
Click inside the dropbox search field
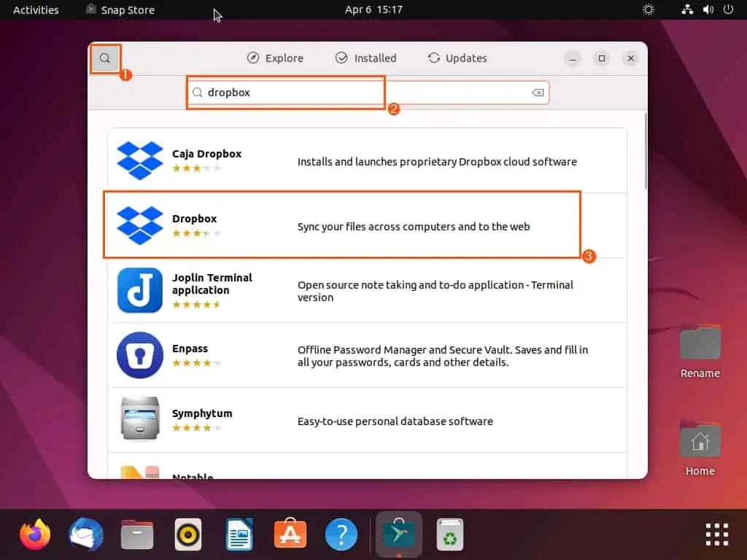point(285,93)
